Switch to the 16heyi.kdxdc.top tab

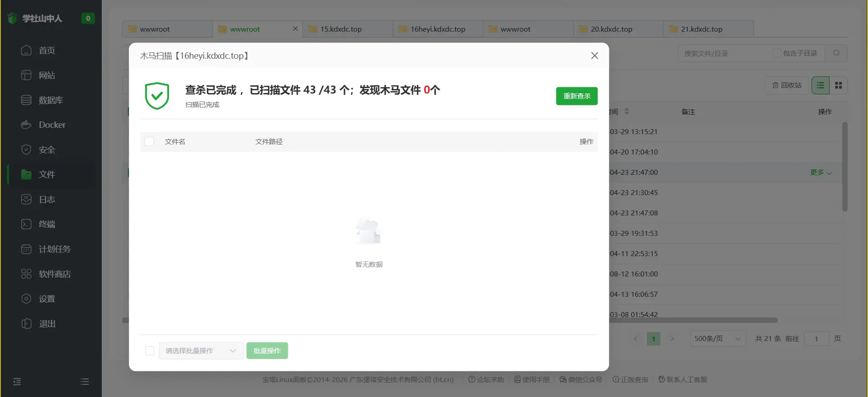(438, 29)
